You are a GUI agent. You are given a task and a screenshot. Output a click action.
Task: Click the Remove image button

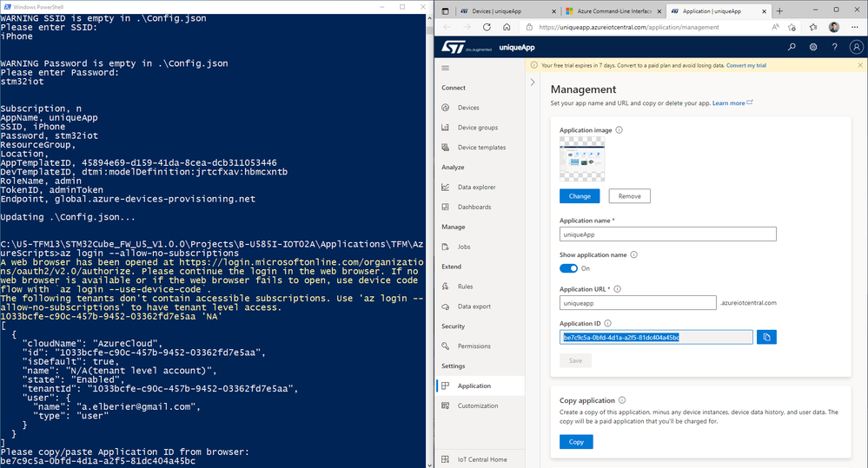pos(629,196)
